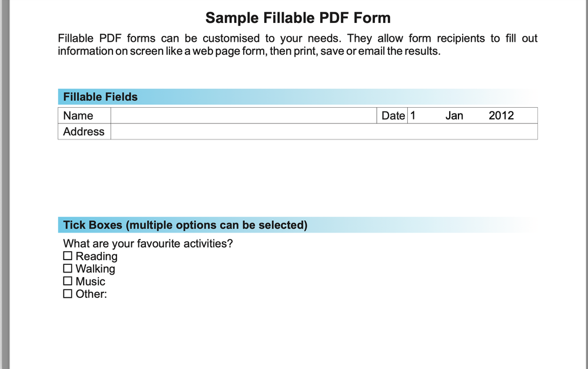Tick the Walking activity box
Image resolution: width=588 pixels, height=369 pixels.
point(68,268)
